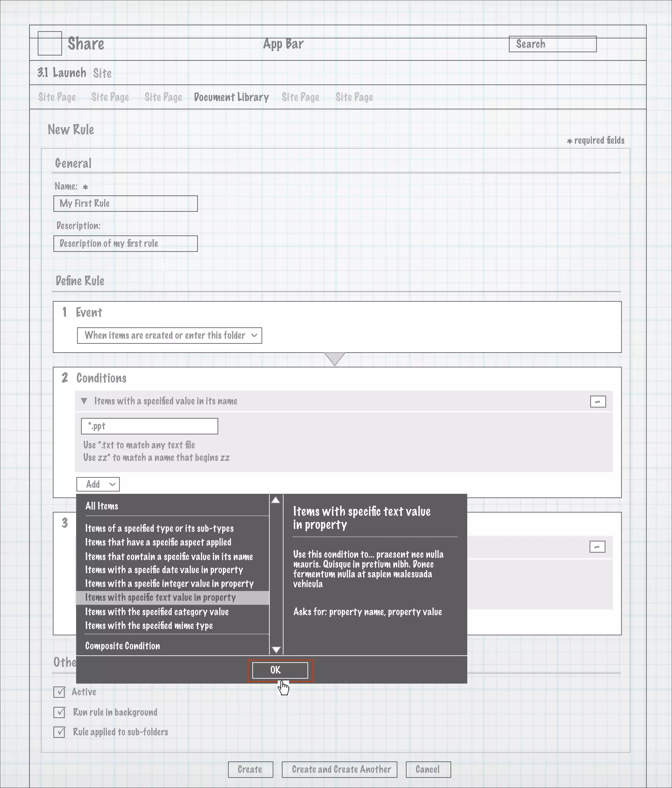Select the All Items condition entry
Screen dimensions: 672x788
point(101,506)
